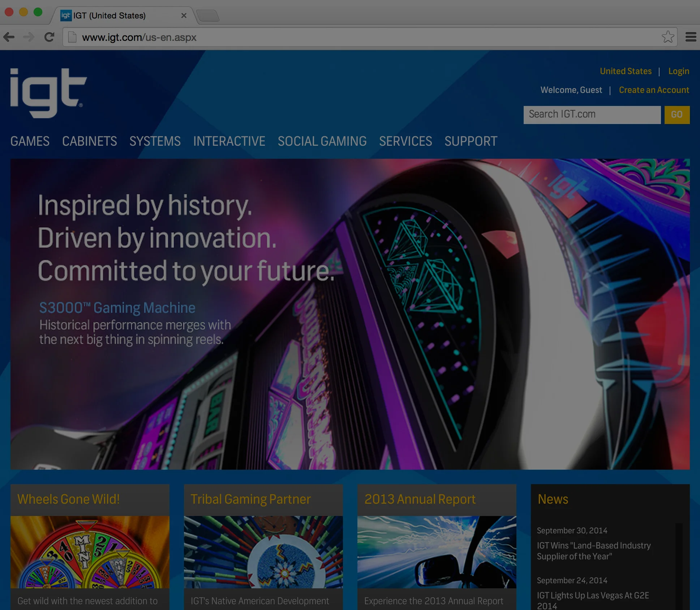This screenshot has width=700, height=610.
Task: Open the SUPPORT menu item
Action: pos(471,141)
